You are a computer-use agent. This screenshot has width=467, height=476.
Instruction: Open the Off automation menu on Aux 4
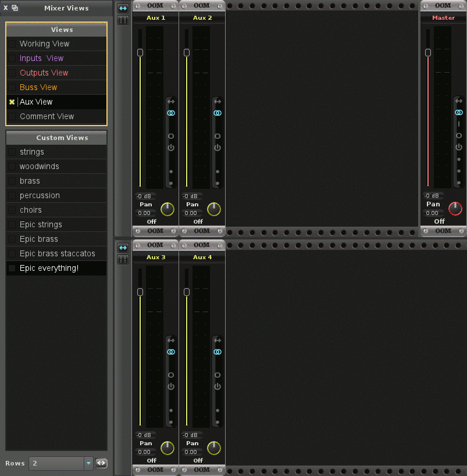coord(198,460)
